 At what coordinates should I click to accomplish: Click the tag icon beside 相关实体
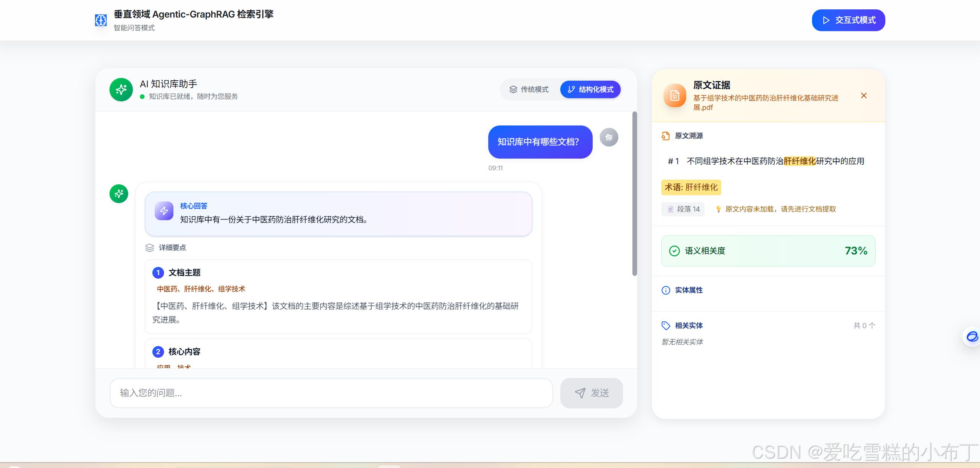pyautogui.click(x=666, y=326)
